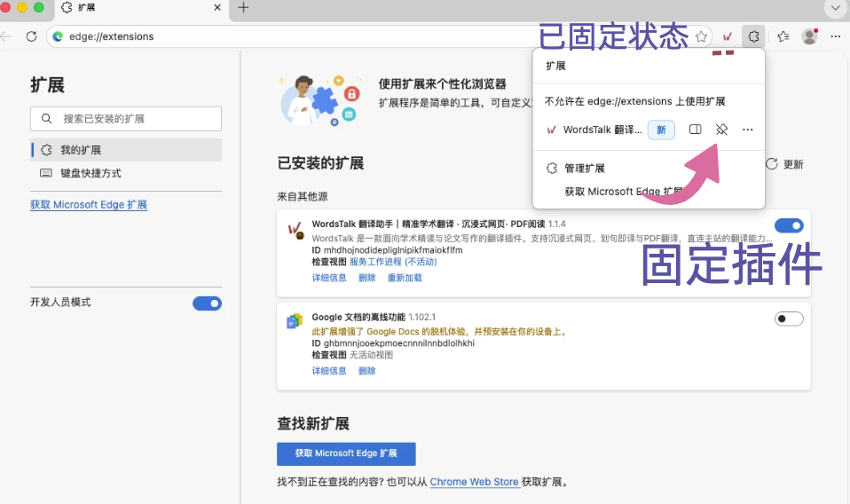
Task: Disable the WordsTalk extension switch
Action: (789, 225)
